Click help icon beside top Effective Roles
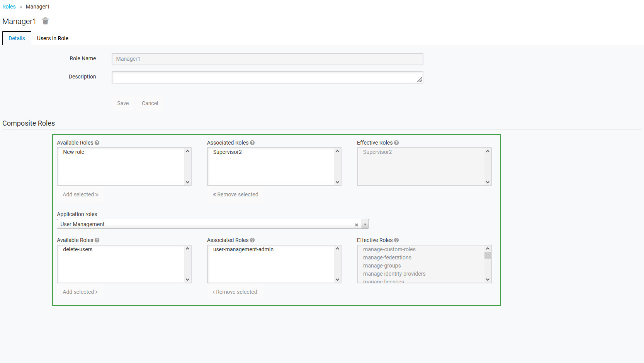 click(396, 143)
